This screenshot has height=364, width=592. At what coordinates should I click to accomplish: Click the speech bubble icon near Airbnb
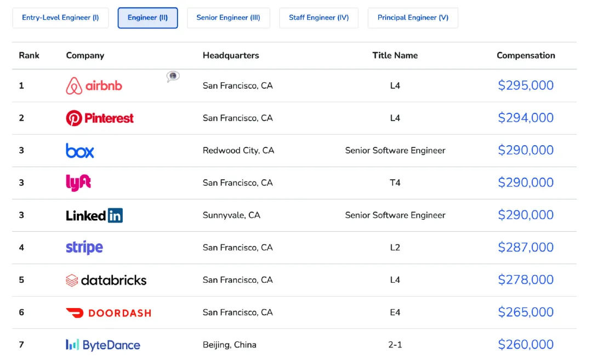[173, 77]
